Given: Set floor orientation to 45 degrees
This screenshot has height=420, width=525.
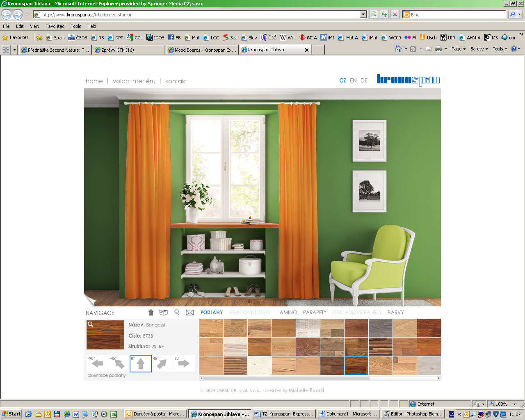Looking at the screenshot, I should [162, 363].
